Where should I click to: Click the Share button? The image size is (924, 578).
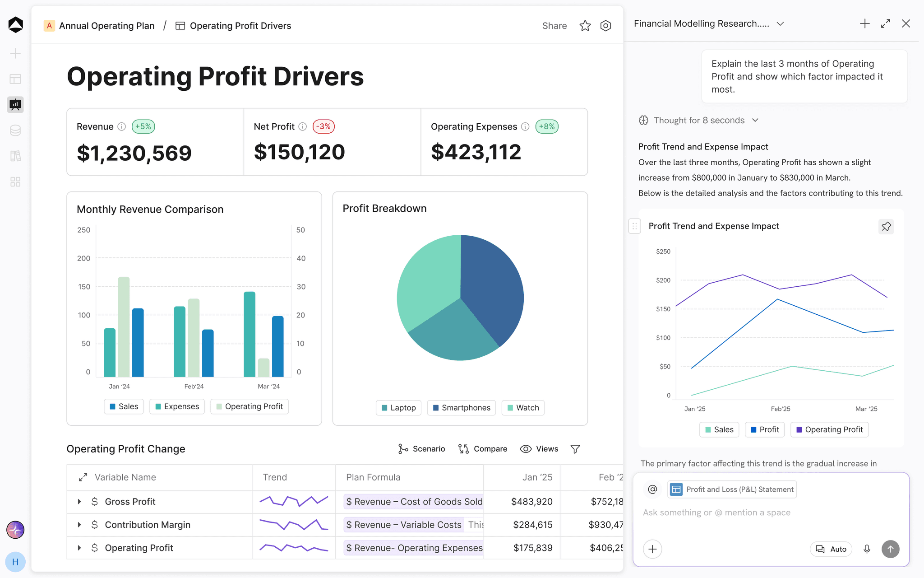click(554, 26)
